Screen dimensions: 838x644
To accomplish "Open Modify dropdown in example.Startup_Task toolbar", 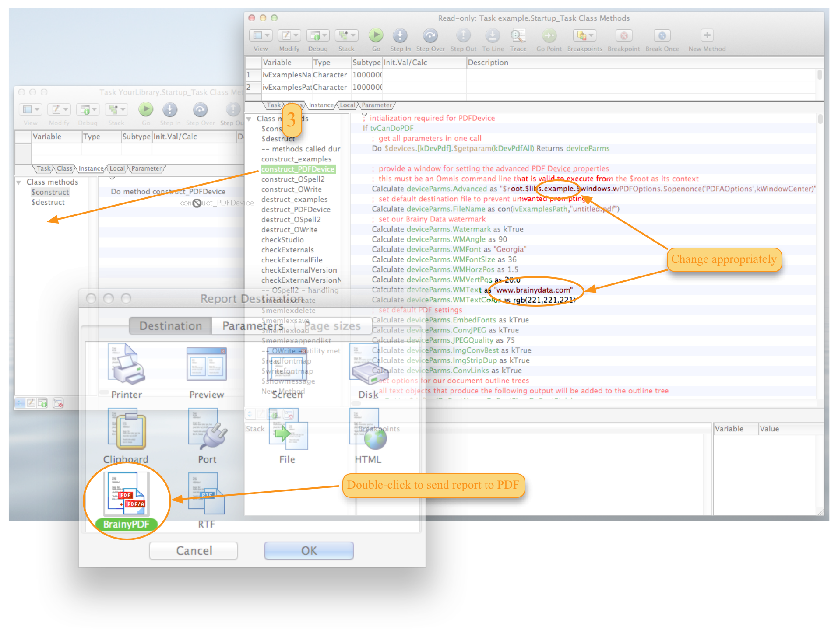I will click(x=289, y=35).
